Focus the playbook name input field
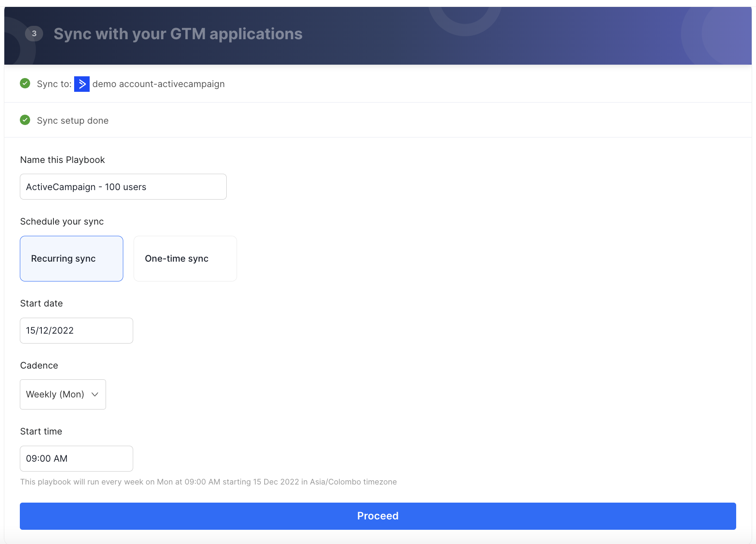 [123, 187]
